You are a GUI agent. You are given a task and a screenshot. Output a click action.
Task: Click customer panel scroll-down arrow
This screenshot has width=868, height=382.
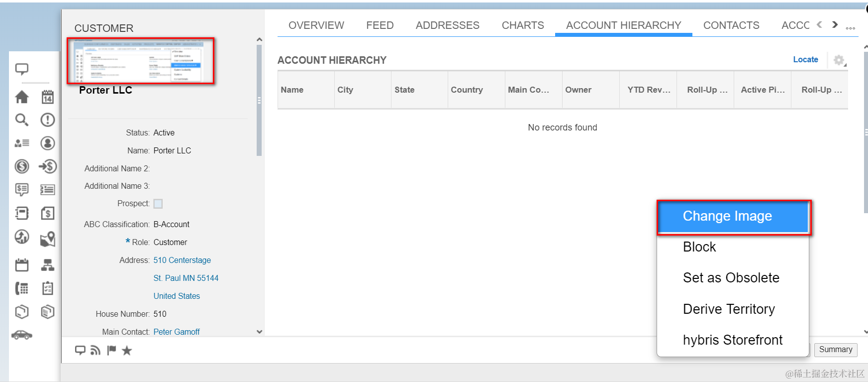[x=259, y=332]
